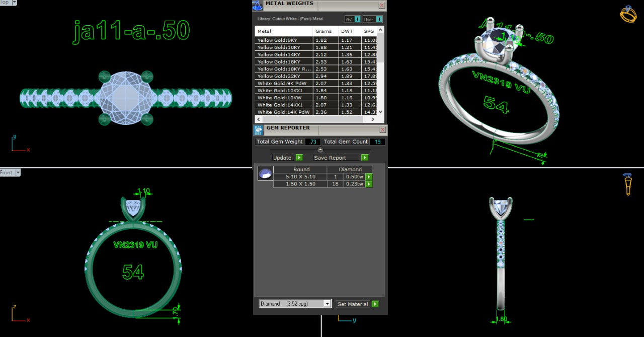
Task: Toggle the GV library switch
Action: 357,19
